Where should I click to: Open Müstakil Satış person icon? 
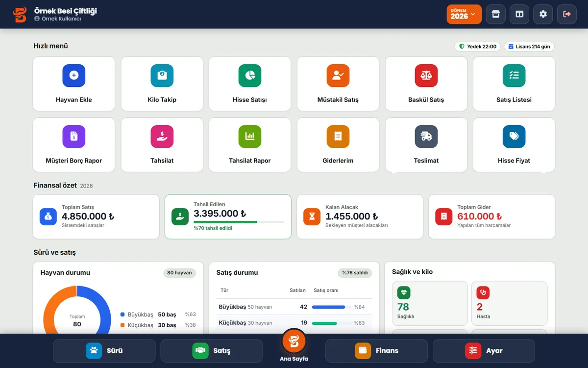pyautogui.click(x=338, y=76)
